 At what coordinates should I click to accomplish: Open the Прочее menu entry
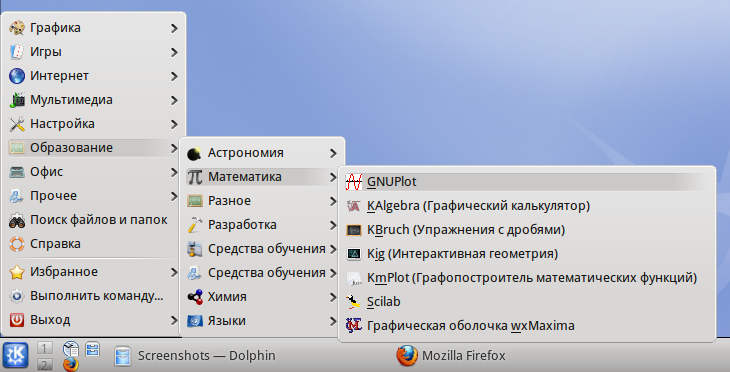tap(94, 196)
